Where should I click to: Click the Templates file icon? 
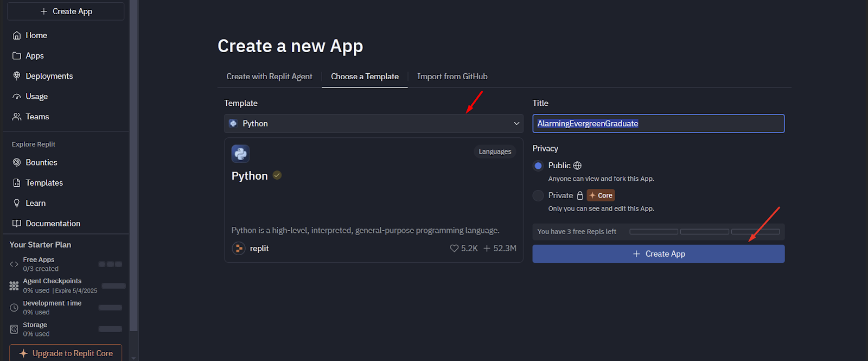pos(17,183)
